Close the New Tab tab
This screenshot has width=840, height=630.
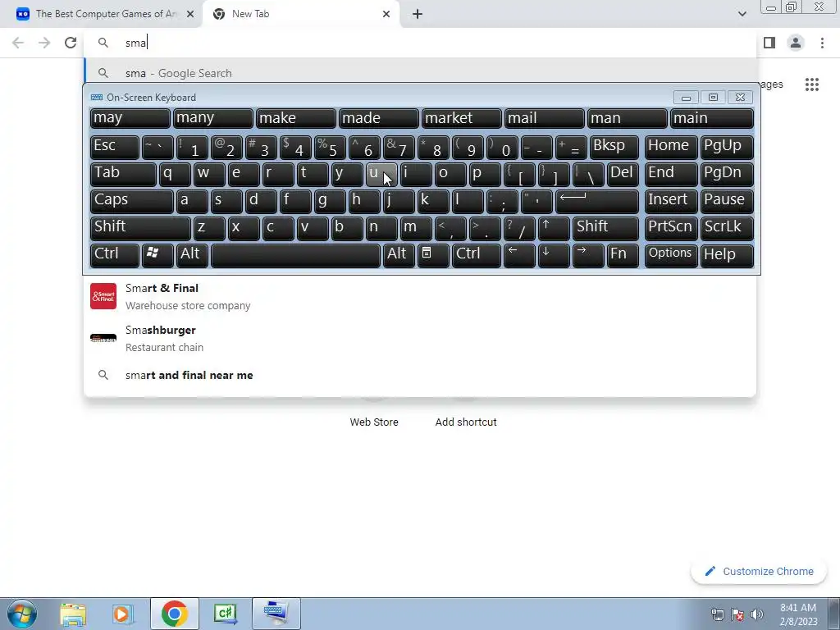tap(386, 15)
